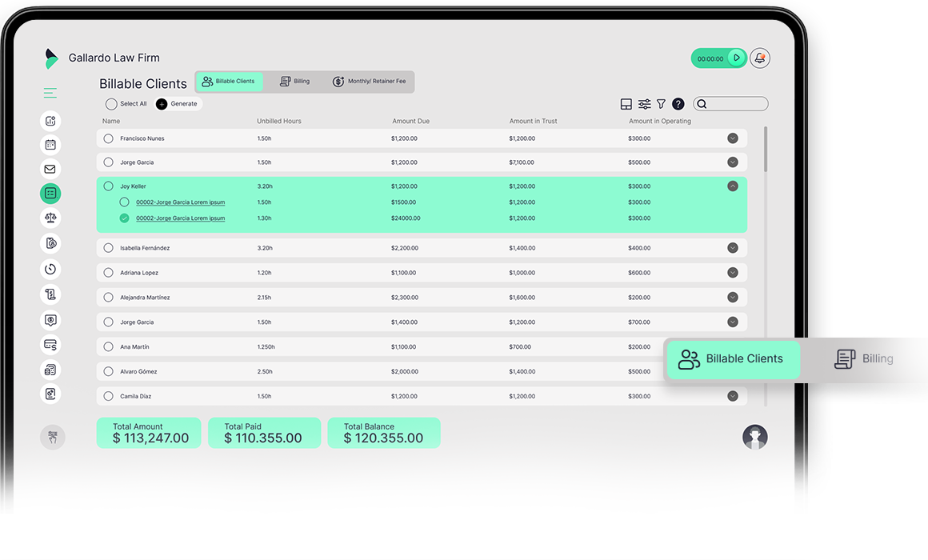
Task: Click the help question mark icon
Action: point(678,103)
